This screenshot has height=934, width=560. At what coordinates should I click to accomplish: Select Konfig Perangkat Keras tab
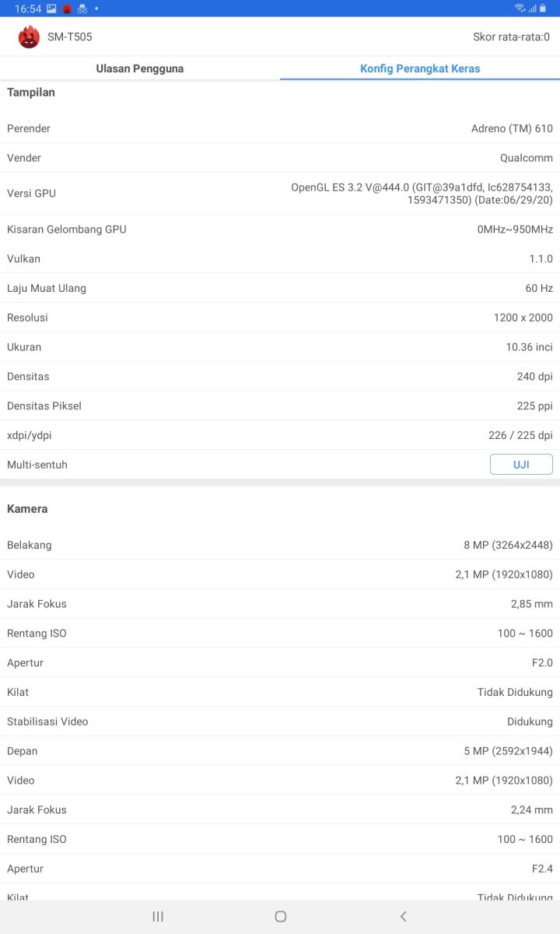pos(420,68)
